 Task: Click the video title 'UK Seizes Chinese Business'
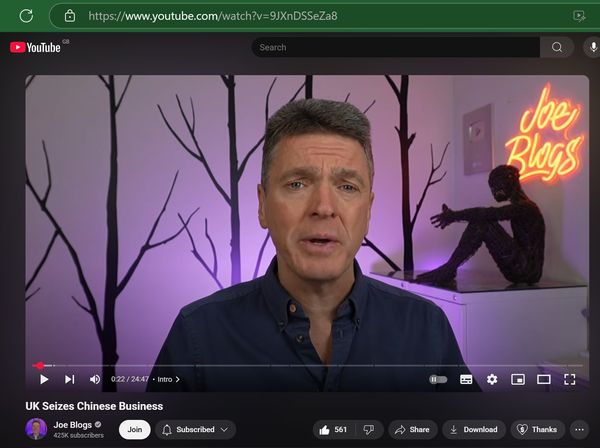(x=94, y=406)
